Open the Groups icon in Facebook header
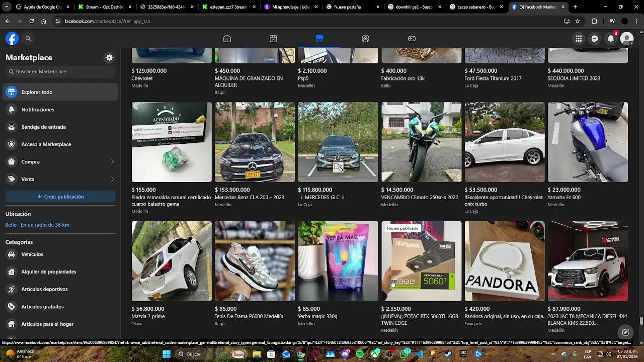The height and width of the screenshot is (362, 644). (366, 39)
